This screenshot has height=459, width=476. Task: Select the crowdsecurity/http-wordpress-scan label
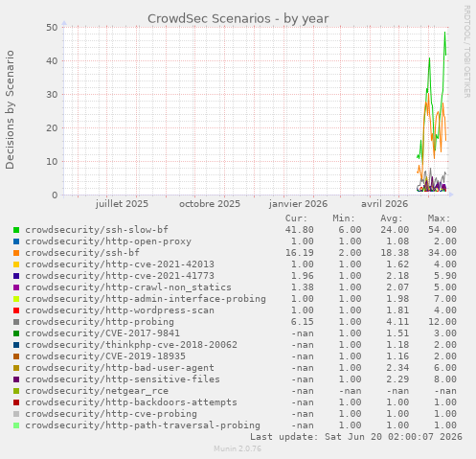point(120,310)
